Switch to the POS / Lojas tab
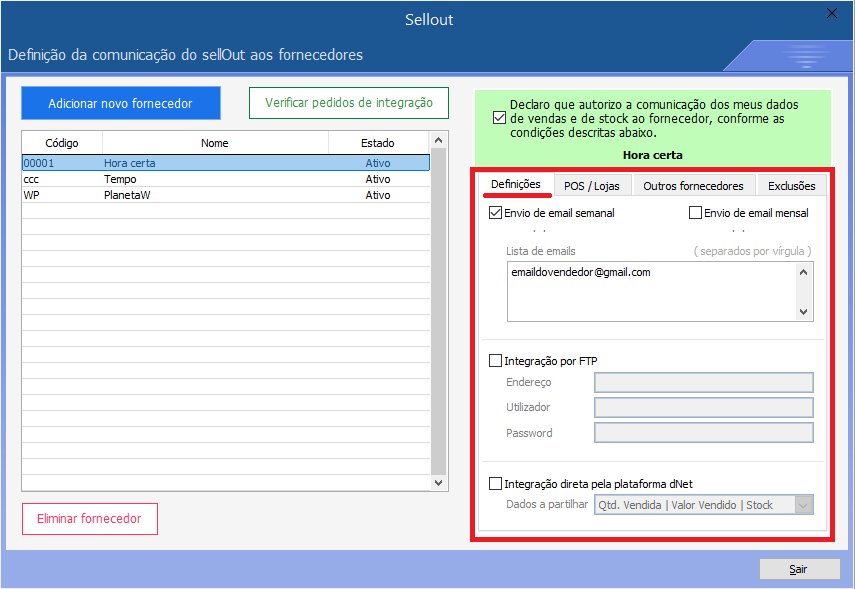The image size is (855, 589). pyautogui.click(x=592, y=185)
